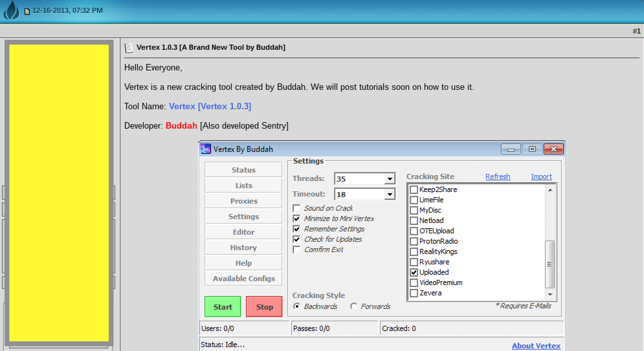Click the cracking site scrollbar thumb

click(x=550, y=264)
